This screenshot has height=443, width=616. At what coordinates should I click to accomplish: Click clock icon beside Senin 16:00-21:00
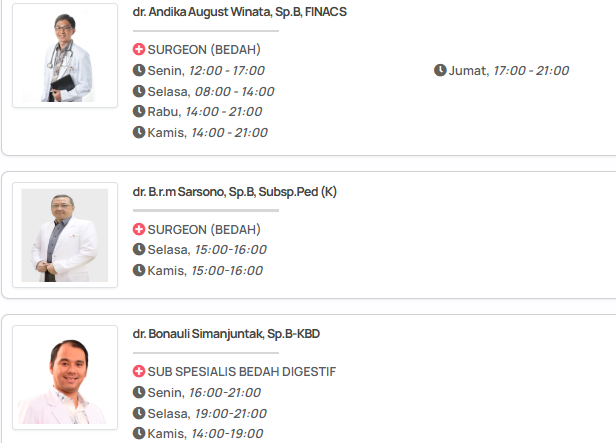point(139,392)
